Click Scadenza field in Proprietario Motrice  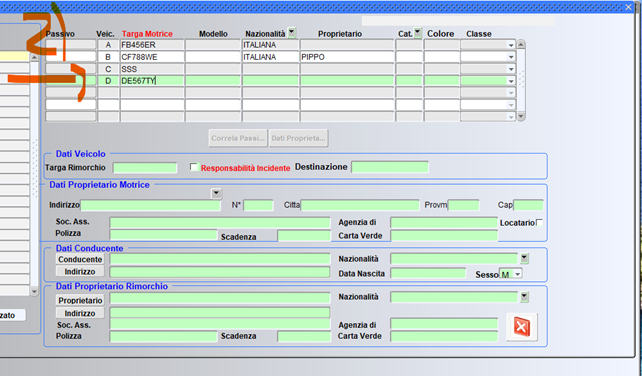304,236
